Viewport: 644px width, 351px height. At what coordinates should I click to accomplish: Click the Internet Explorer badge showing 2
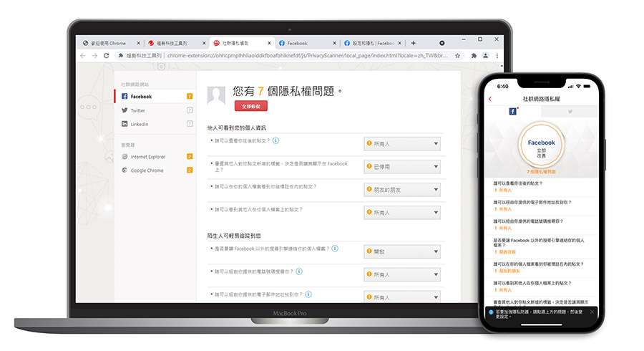[190, 157]
